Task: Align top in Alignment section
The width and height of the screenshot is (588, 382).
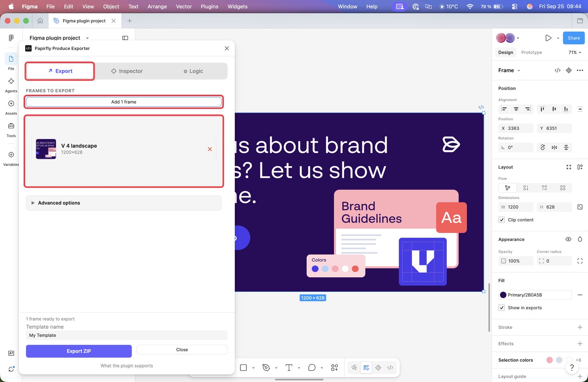Action: point(542,109)
